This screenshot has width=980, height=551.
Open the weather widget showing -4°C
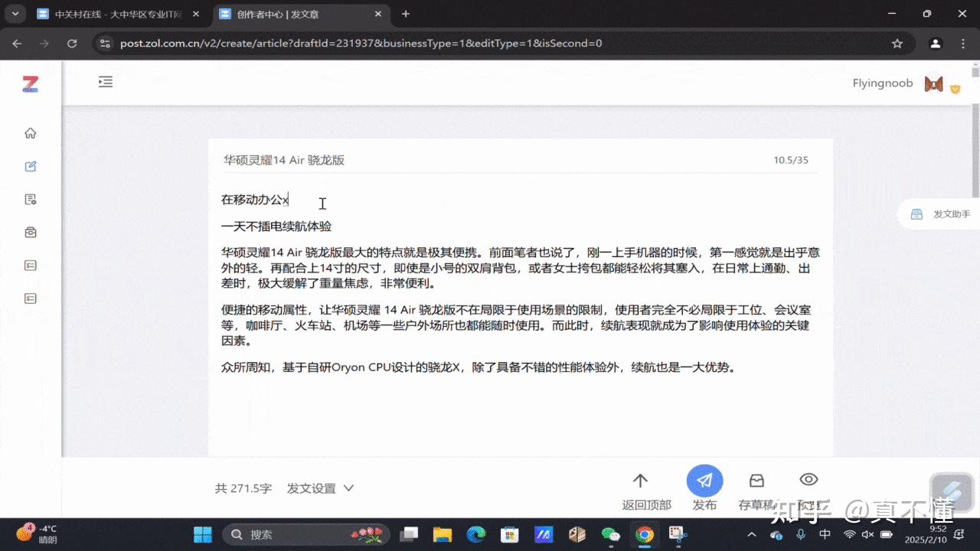tap(38, 533)
